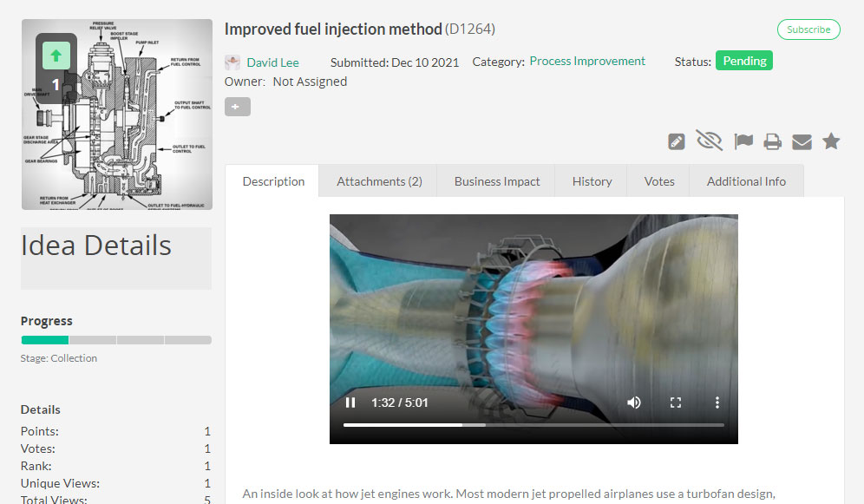Click the idea ID (D1264)
The width and height of the screenshot is (864, 504).
coord(470,29)
